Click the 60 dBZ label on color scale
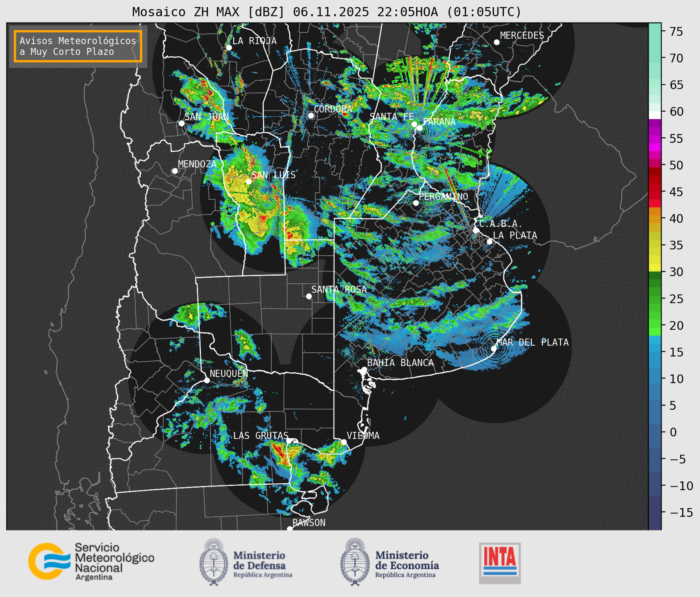700x597 pixels. tap(676, 112)
